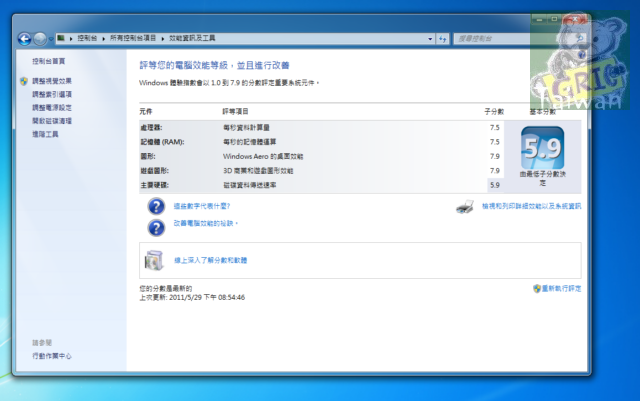Click the shield icon beside 調整視覺效果
Viewport: 640px width, 401px height.
24,81
